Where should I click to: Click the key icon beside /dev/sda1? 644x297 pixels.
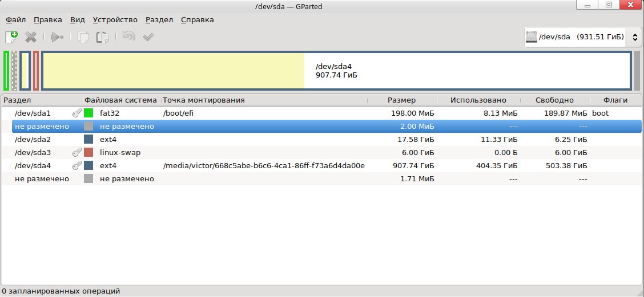[x=77, y=113]
